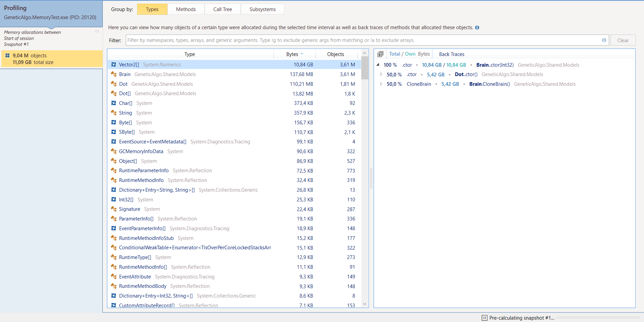Click the info icon beside Memory allocations

coord(97,31)
